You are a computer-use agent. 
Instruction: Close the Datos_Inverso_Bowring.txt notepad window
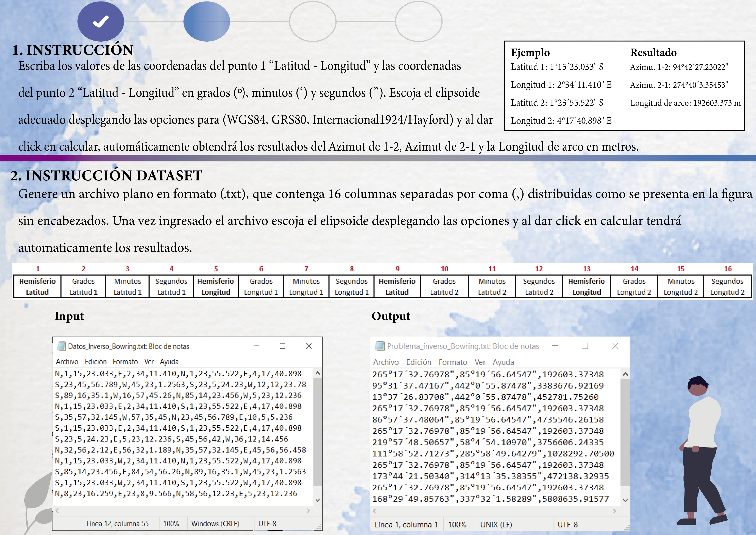point(309,346)
